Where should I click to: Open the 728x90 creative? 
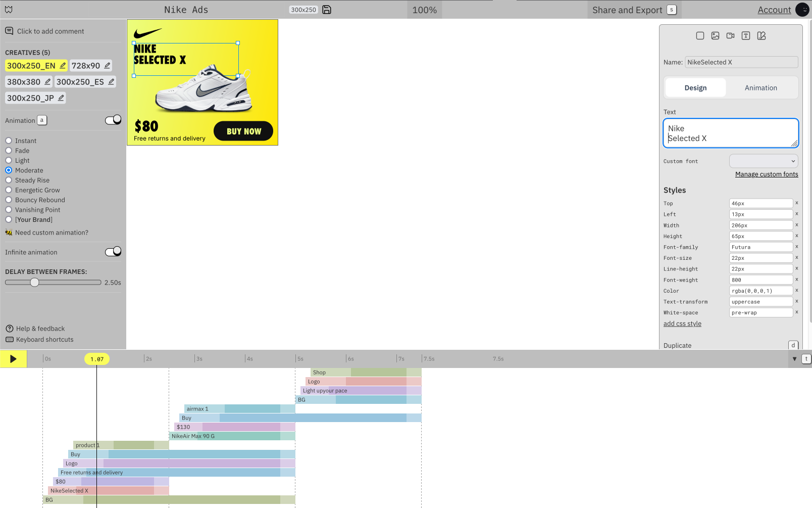click(86, 66)
